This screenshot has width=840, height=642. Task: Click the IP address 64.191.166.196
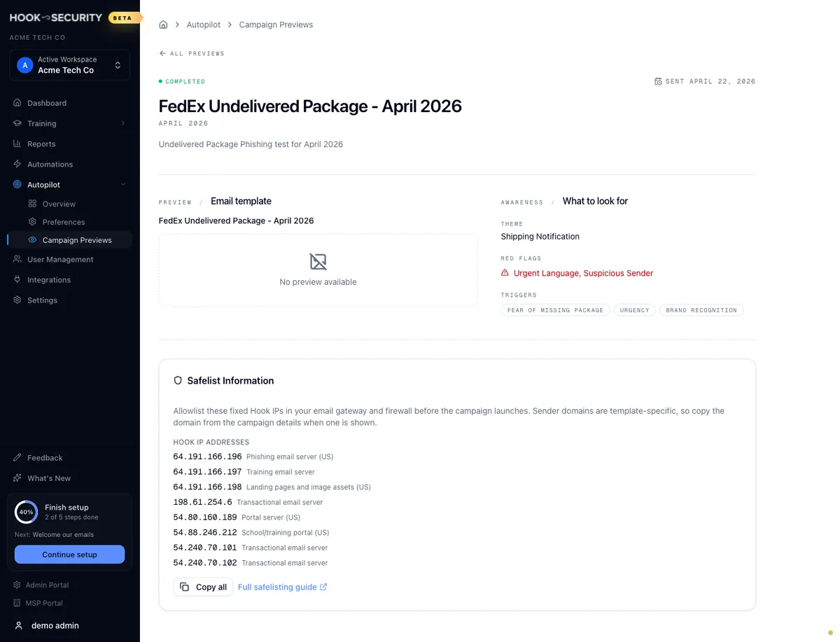pos(207,456)
